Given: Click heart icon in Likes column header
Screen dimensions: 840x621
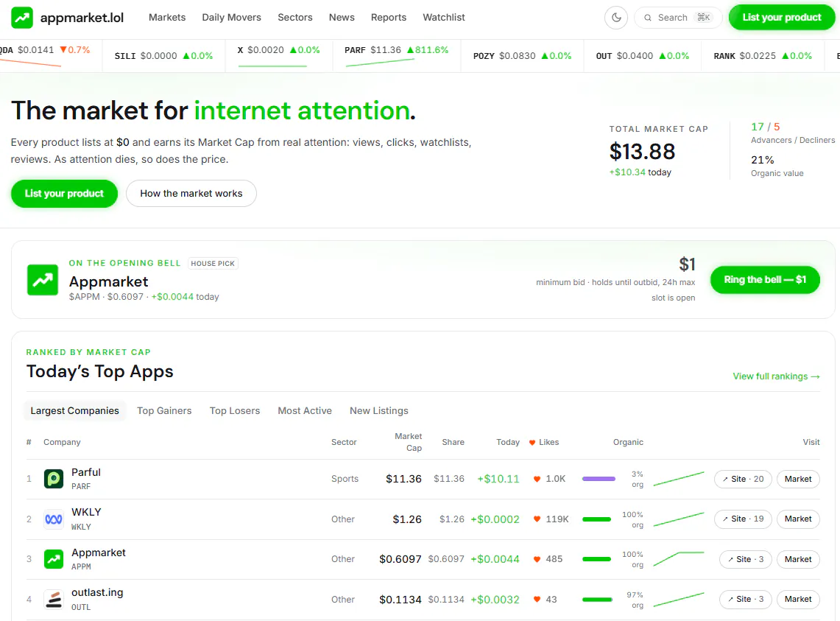Looking at the screenshot, I should 532,443.
